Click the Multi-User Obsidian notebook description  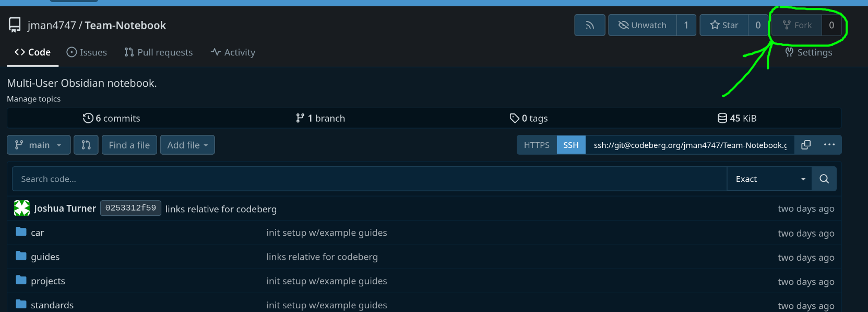click(x=82, y=83)
